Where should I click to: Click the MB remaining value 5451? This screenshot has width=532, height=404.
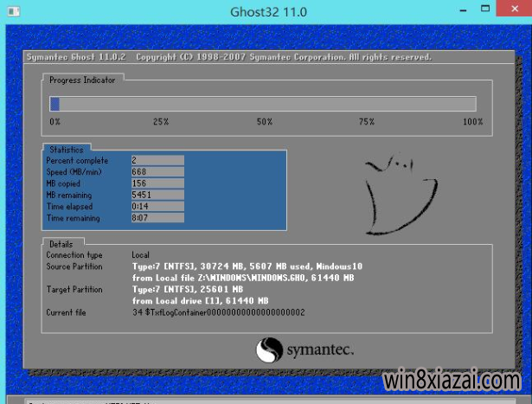pyautogui.click(x=157, y=195)
